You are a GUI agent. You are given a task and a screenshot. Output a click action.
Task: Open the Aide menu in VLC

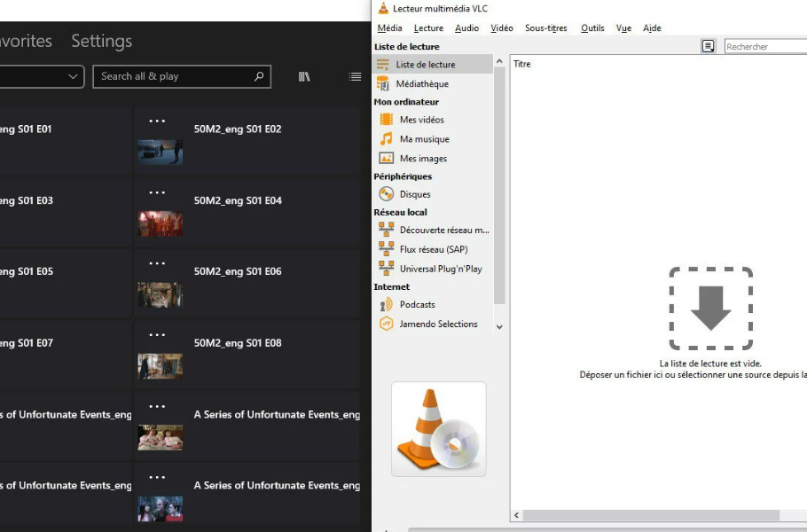tap(652, 27)
